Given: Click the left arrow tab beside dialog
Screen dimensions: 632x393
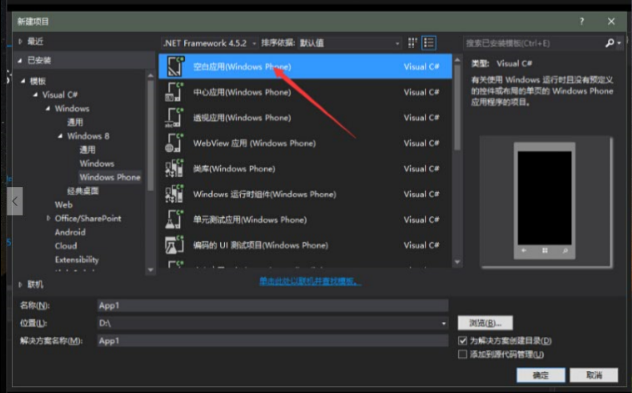Looking at the screenshot, I should coord(15,201).
